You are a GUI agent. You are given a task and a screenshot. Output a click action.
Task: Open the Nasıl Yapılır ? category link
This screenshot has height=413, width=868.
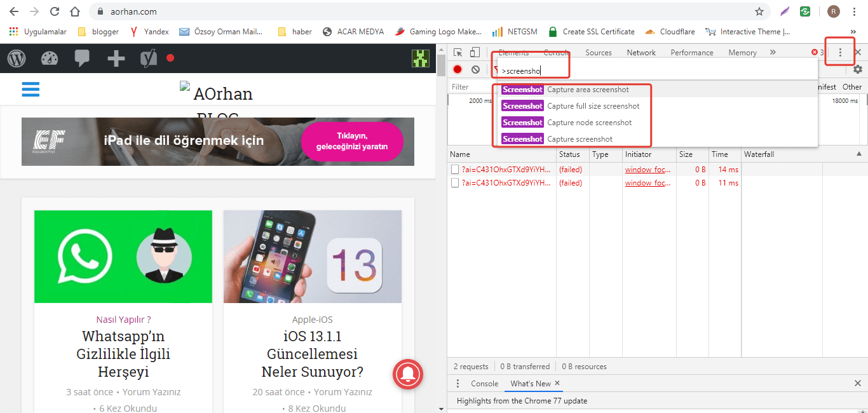pyautogui.click(x=123, y=320)
